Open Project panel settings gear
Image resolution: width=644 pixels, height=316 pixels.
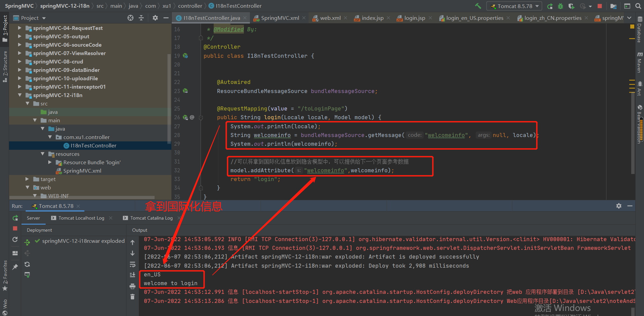pyautogui.click(x=155, y=18)
